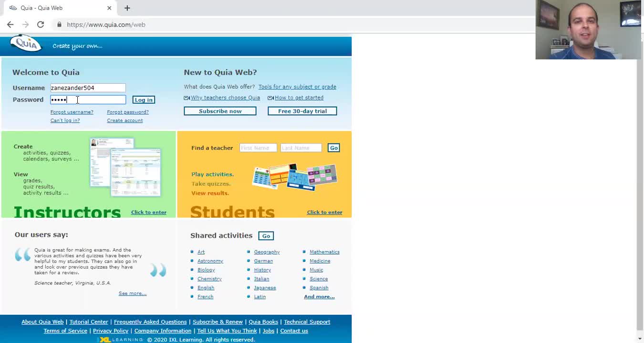
Task: Open German shared activities
Action: [x=263, y=261]
